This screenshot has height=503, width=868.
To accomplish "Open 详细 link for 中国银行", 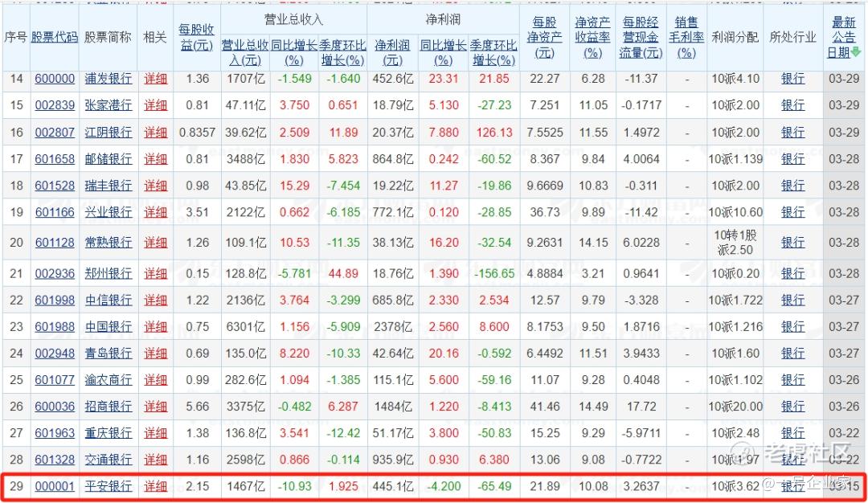I will tap(155, 326).
